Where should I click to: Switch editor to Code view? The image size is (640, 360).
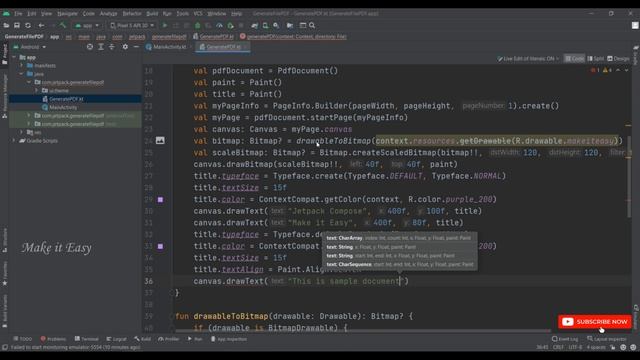pos(574,59)
